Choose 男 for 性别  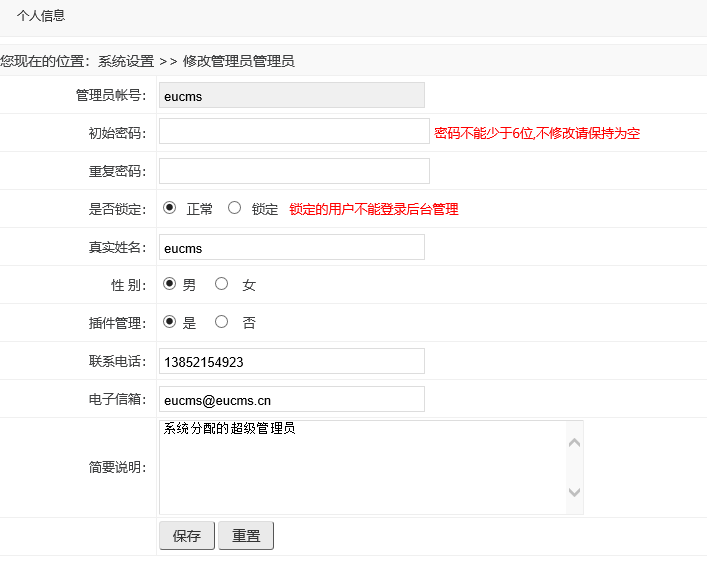170,284
